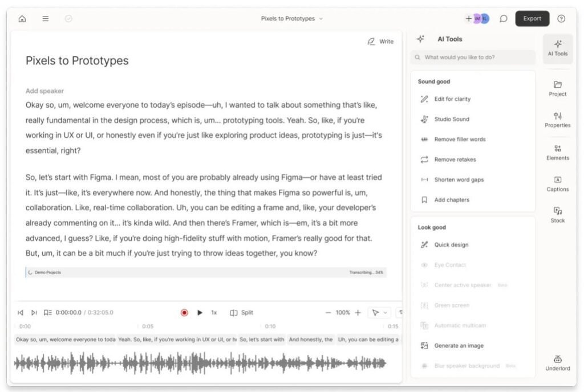Change the 1x playback speed
The image size is (584, 392).
[214, 313]
